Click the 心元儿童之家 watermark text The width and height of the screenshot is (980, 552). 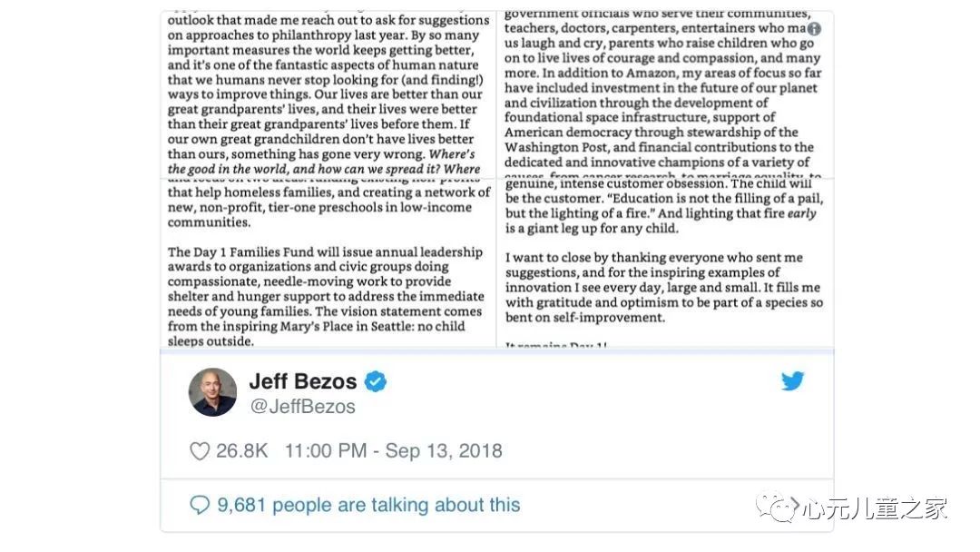875,508
